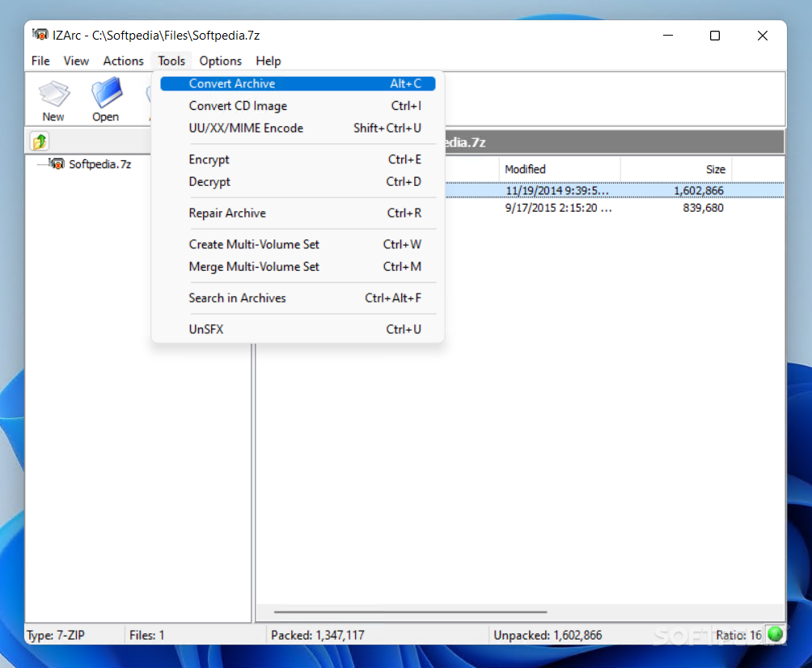Sort by the Modified column header
The width and height of the screenshot is (812, 668).
click(x=560, y=169)
